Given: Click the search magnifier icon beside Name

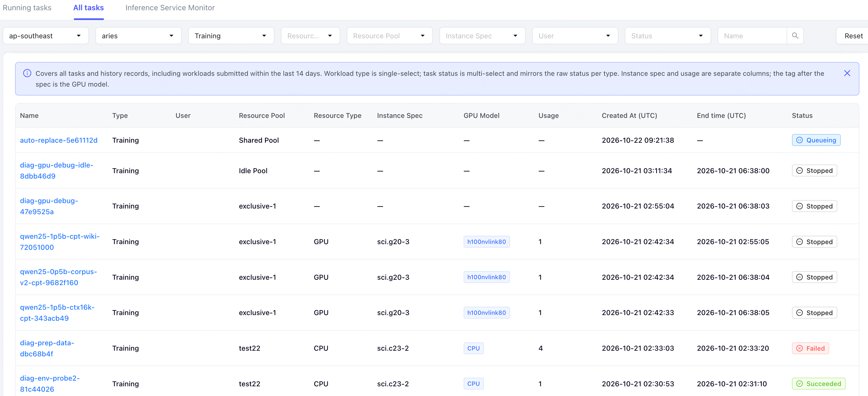Looking at the screenshot, I should pyautogui.click(x=795, y=36).
